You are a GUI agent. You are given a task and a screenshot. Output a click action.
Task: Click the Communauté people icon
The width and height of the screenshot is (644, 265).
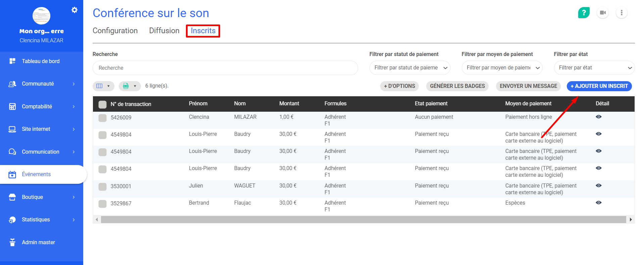coord(12,84)
